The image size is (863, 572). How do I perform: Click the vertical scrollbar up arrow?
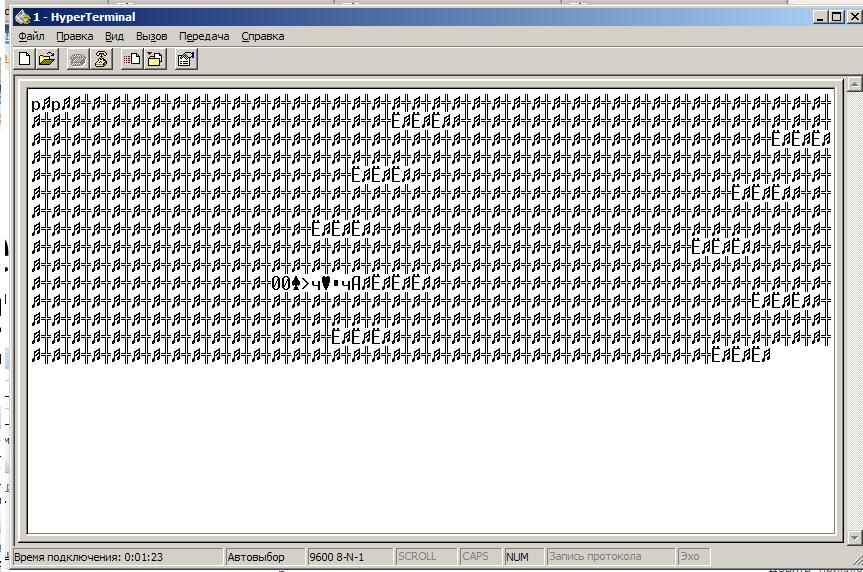[854, 84]
